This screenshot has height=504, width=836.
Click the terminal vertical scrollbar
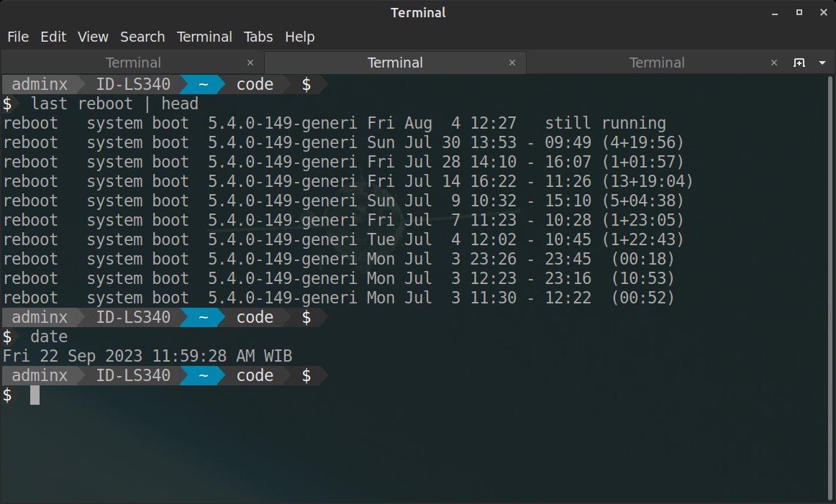(x=830, y=288)
